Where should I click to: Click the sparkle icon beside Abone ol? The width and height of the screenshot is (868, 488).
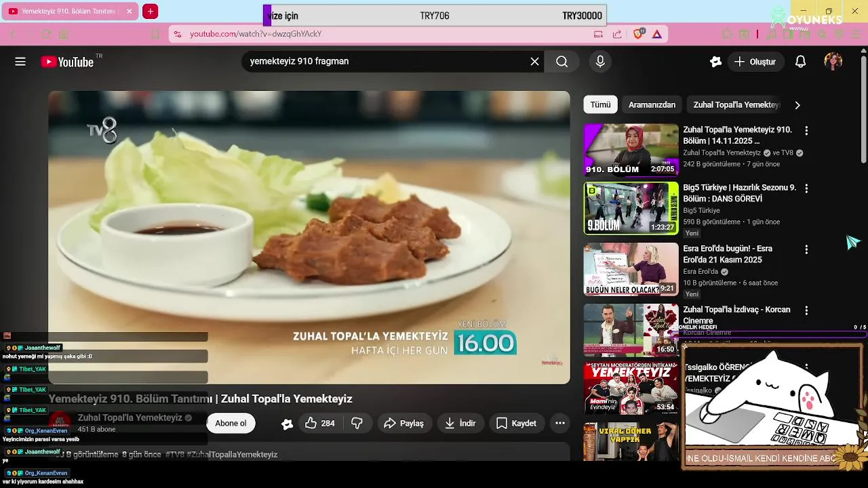[x=288, y=424]
